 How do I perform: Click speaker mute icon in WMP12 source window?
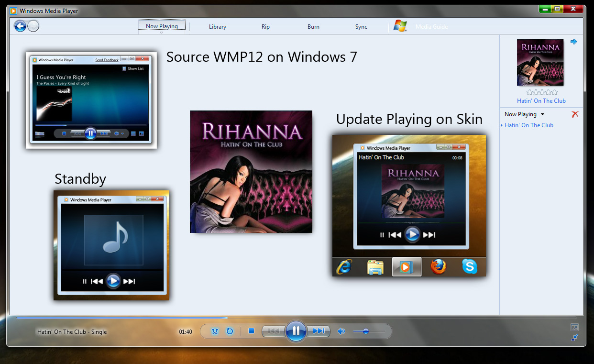116,133
